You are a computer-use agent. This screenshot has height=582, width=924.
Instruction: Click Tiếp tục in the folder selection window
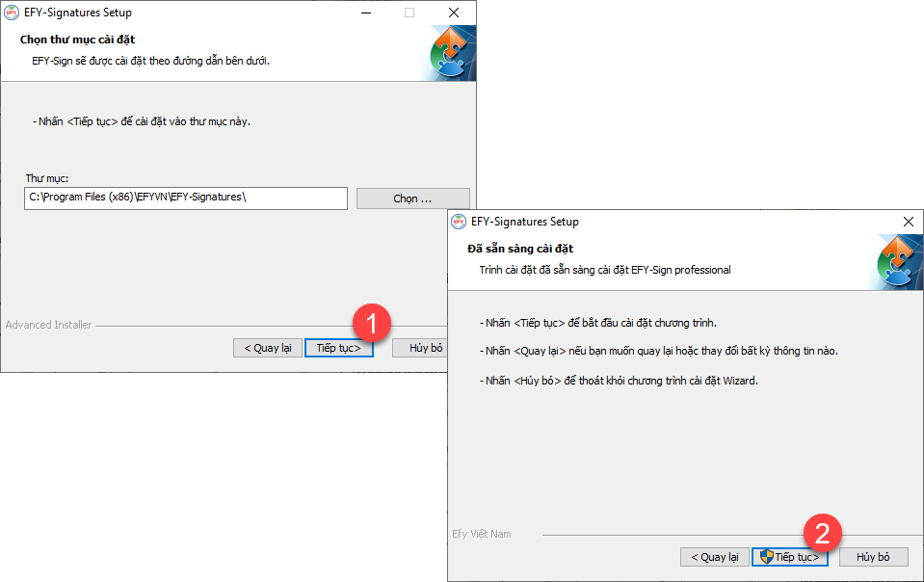click(339, 348)
